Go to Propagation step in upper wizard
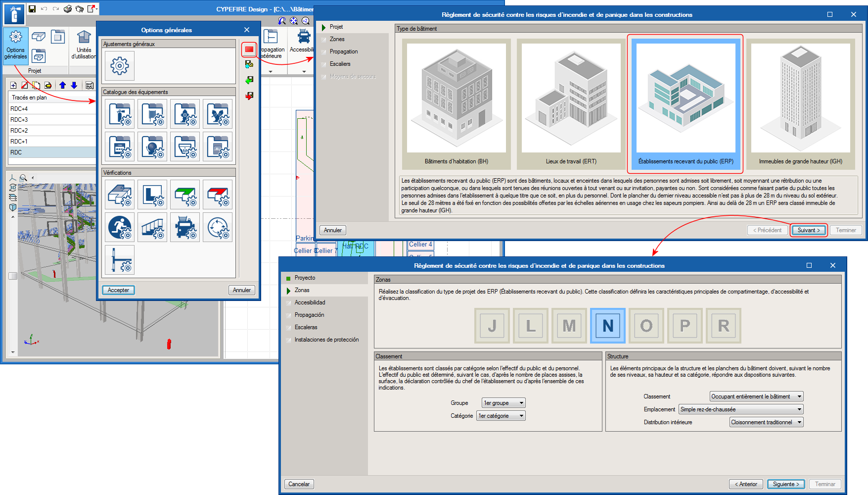The width and height of the screenshot is (868, 495). [x=344, y=51]
